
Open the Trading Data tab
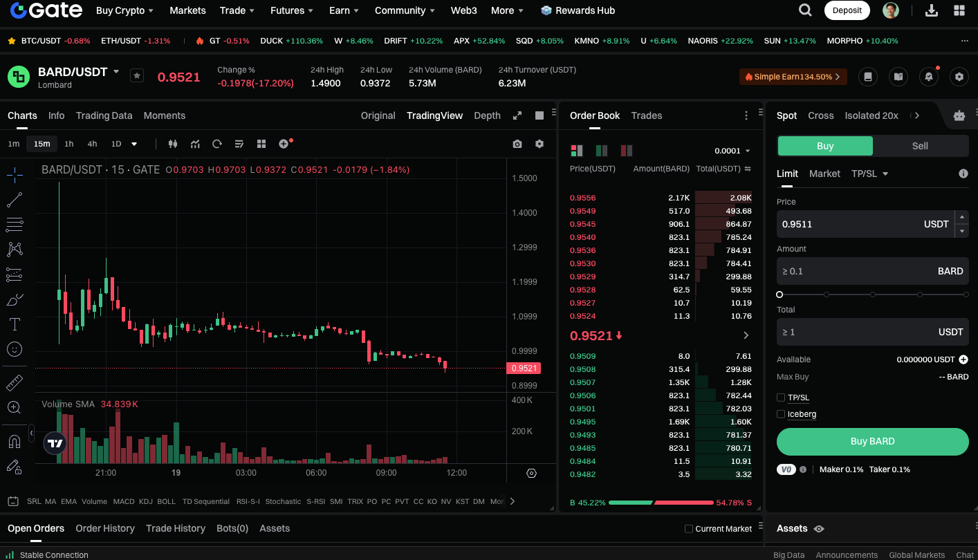[x=104, y=115]
